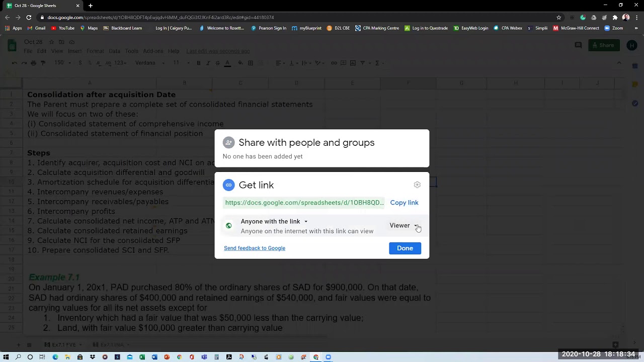Open the 123 number format dropdown

[x=121, y=63]
